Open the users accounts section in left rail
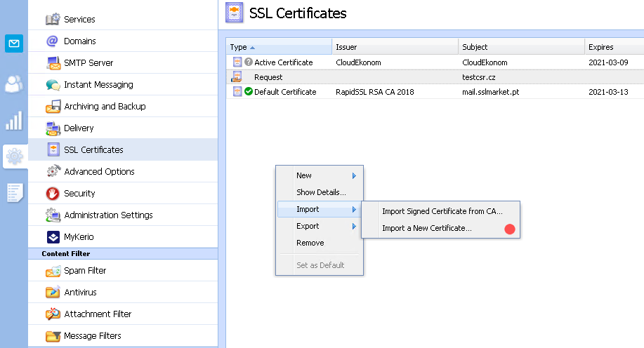Screen dimensions: 644x348 click(14, 83)
